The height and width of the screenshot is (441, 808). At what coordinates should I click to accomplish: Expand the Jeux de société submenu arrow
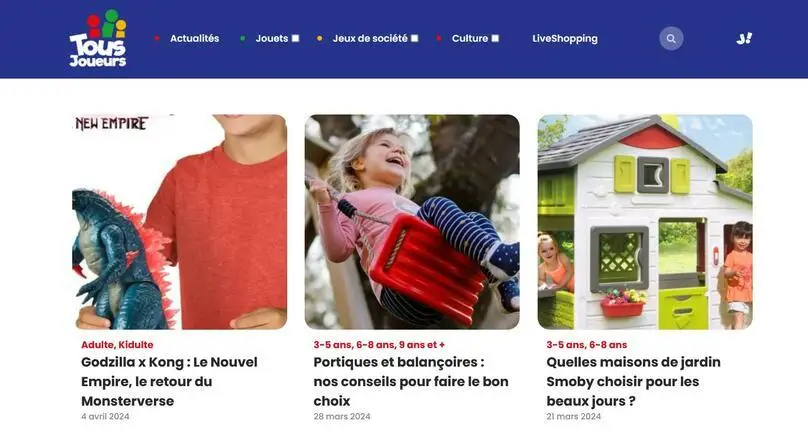pos(414,39)
